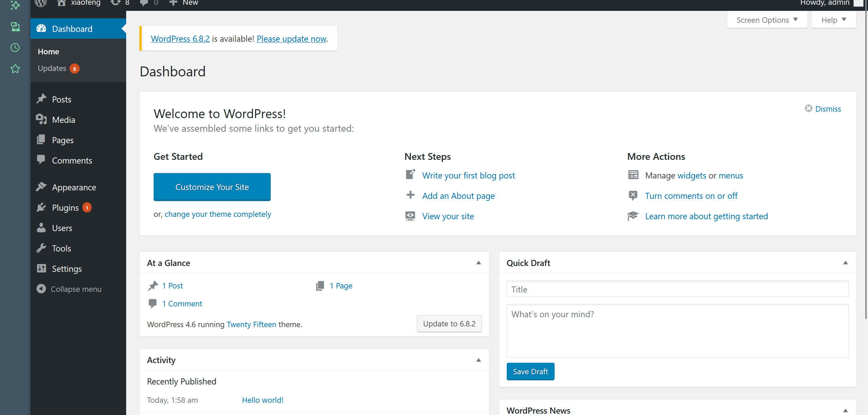Click the updates refresh icon in the admin bar
Image resolution: width=868 pixels, height=415 pixels.
116,2
